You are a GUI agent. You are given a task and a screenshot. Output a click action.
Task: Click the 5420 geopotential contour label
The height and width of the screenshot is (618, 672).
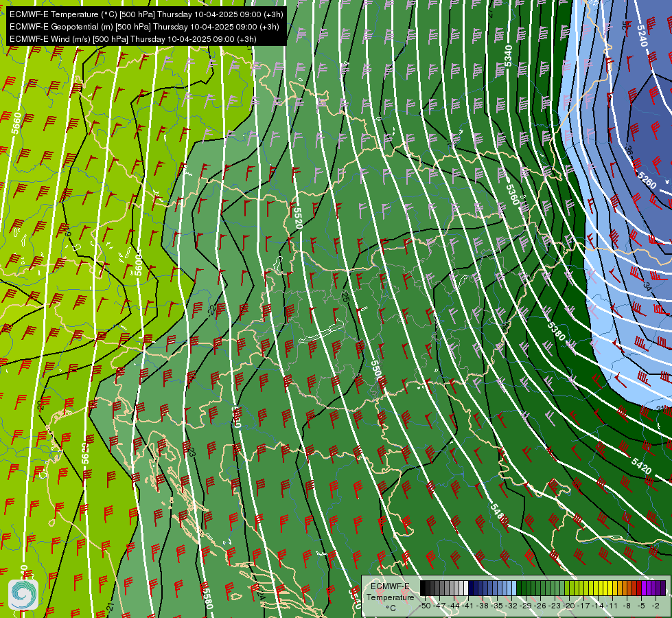[x=642, y=466]
